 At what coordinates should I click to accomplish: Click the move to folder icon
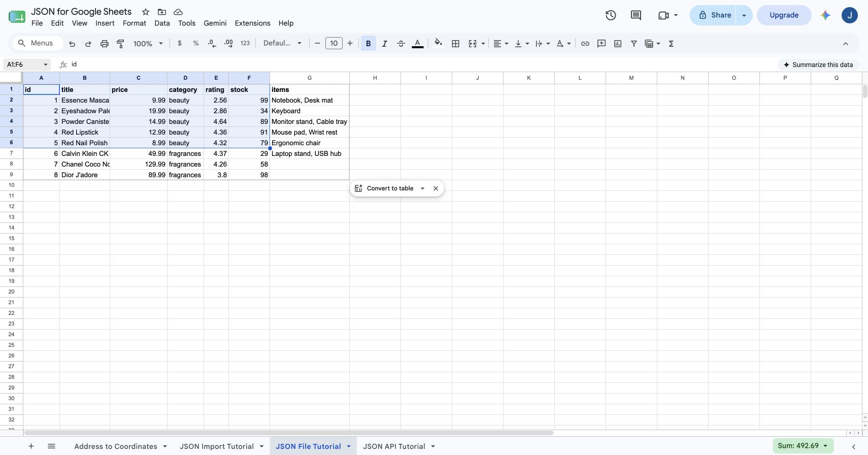[162, 12]
